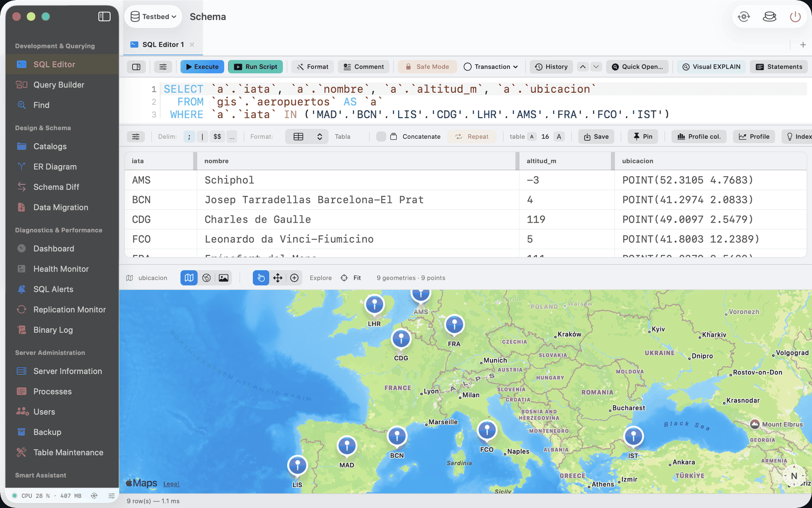Open Visual EXPLAIN
812x508 pixels.
[x=711, y=67]
